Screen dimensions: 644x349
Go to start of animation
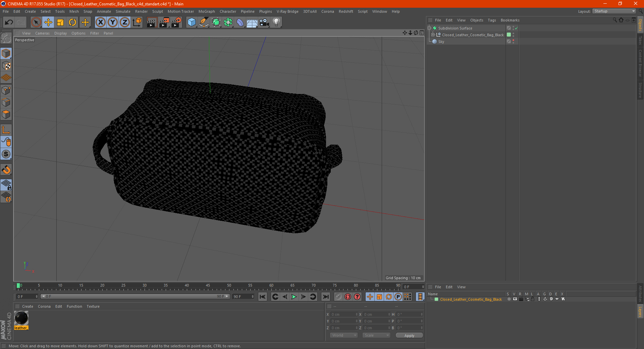[263, 297]
